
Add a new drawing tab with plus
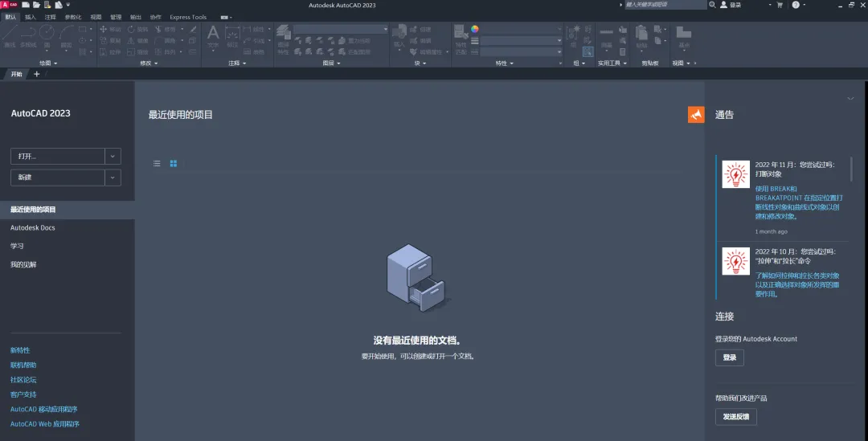pyautogui.click(x=36, y=74)
